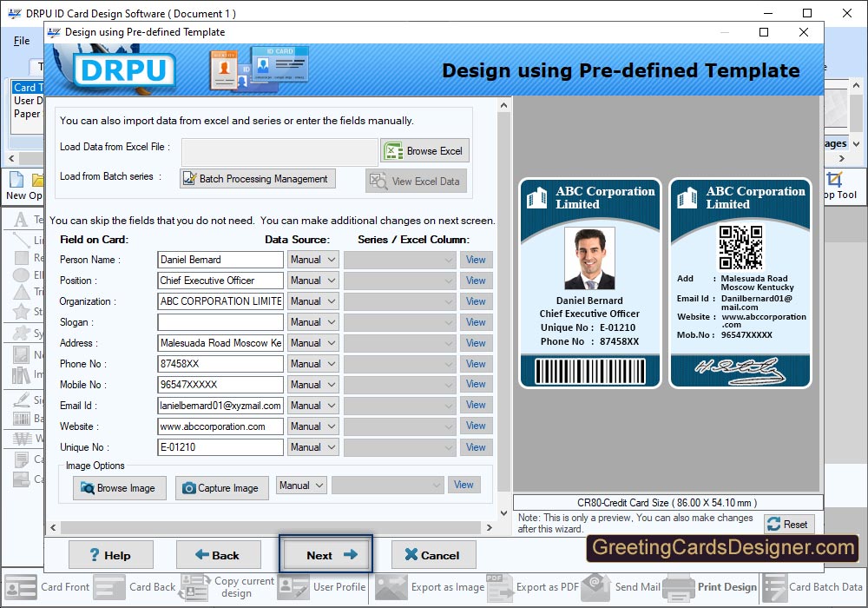Select the Triangle tool in left sidebar
This screenshot has height=608, width=868.
tap(21, 292)
